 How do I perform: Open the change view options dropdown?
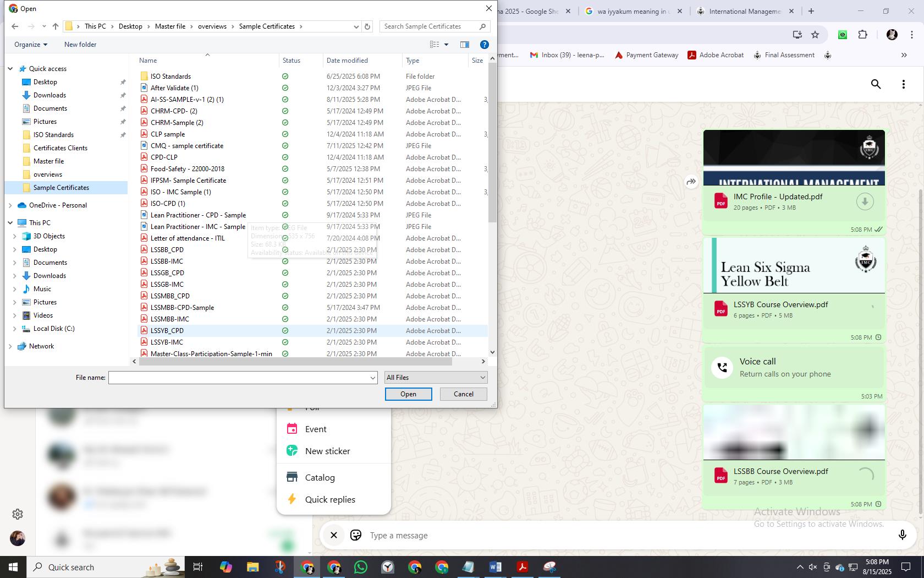(446, 45)
